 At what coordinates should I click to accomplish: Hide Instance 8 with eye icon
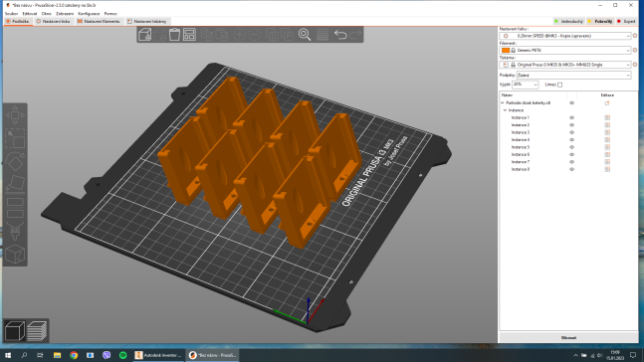tap(571, 169)
